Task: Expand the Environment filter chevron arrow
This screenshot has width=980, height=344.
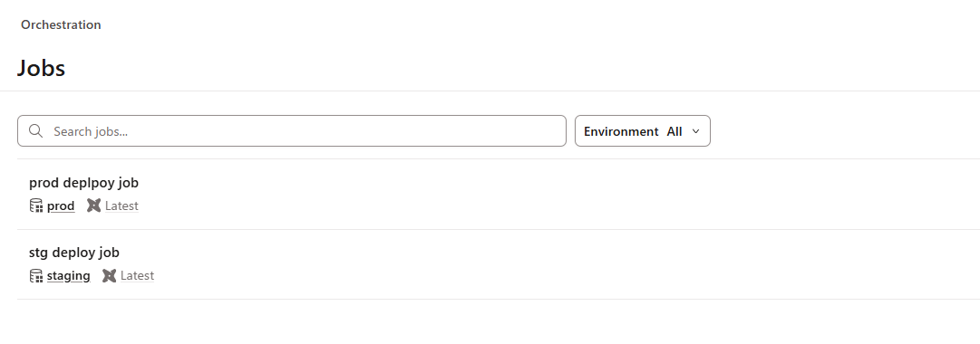Action: coord(695,131)
